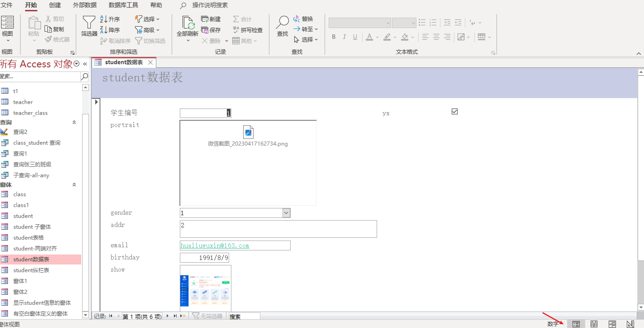Apply bold formatting with B

(333, 37)
